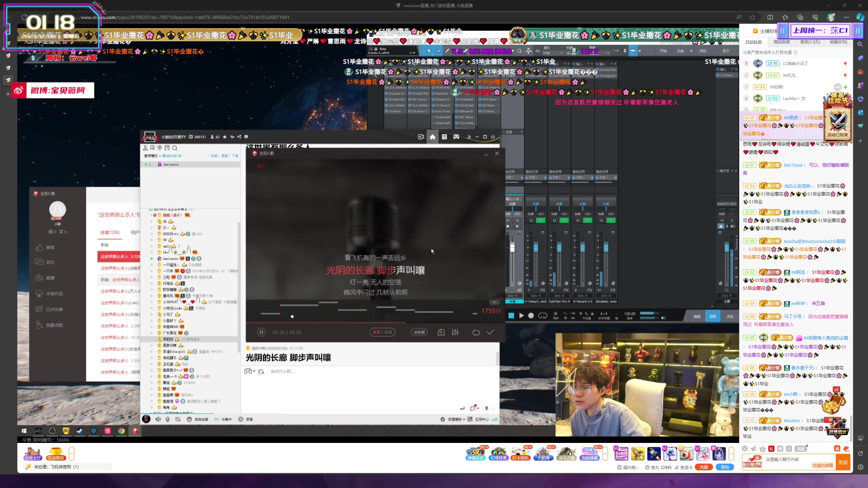Select the dark rocket gift icon
This screenshot has height=488, width=868.
(x=654, y=453)
